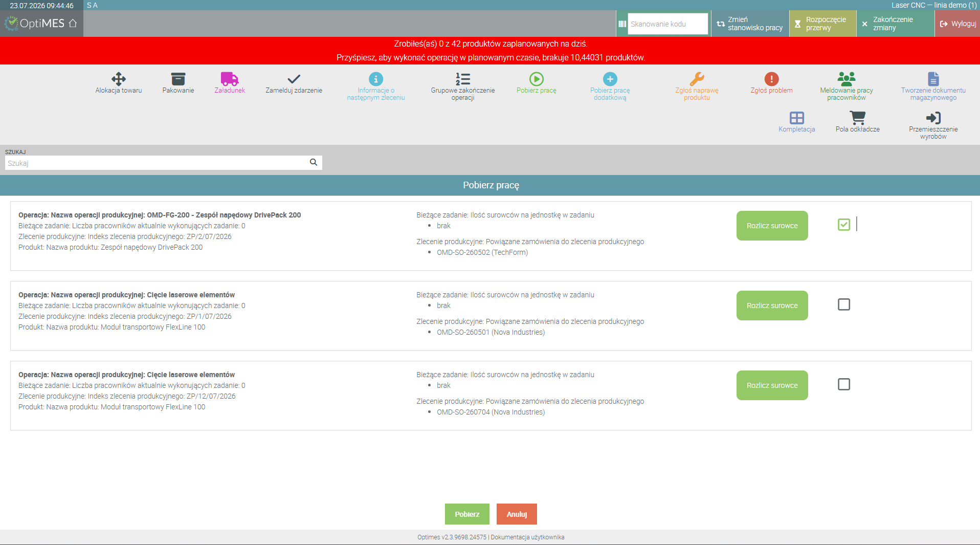Uncheck the DrivePack 200 operation checkbox
Image resolution: width=980 pixels, height=545 pixels.
click(844, 225)
